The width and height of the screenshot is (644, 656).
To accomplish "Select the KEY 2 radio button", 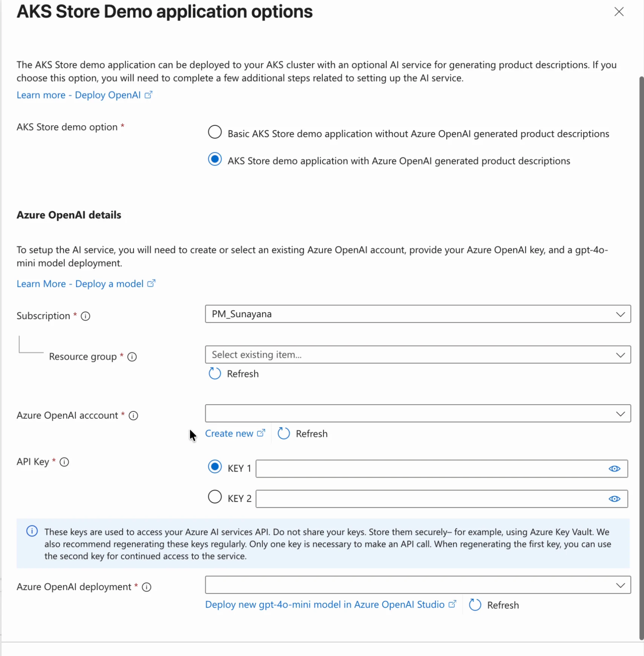I will tap(215, 497).
